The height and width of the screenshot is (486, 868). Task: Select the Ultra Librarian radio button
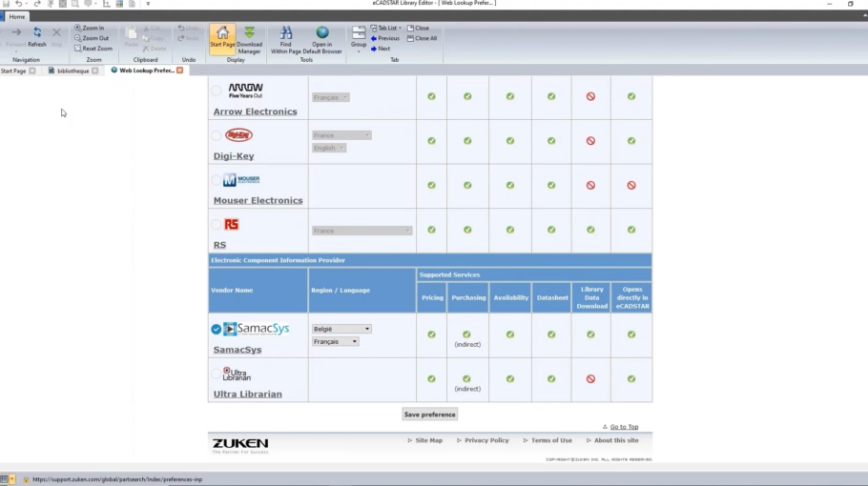(217, 374)
